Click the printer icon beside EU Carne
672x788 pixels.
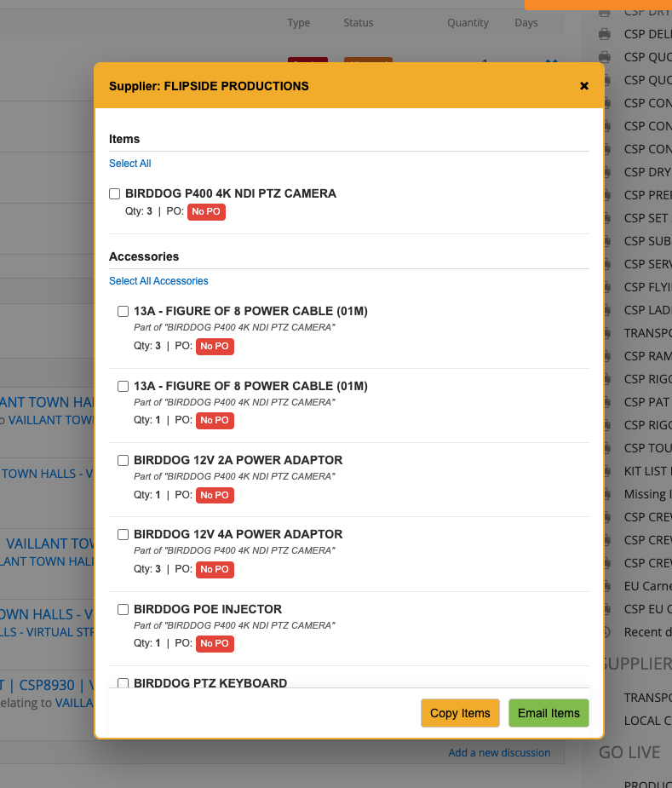click(x=606, y=586)
